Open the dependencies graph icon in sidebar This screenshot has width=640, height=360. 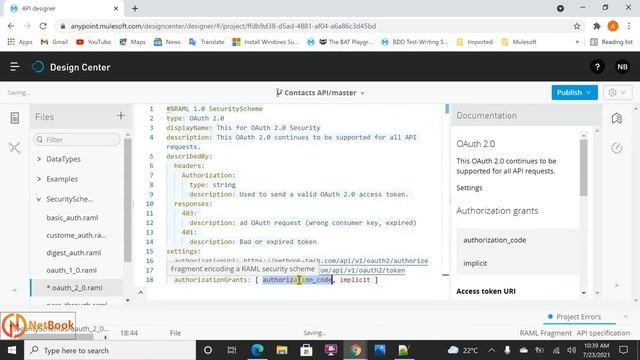tap(15, 147)
